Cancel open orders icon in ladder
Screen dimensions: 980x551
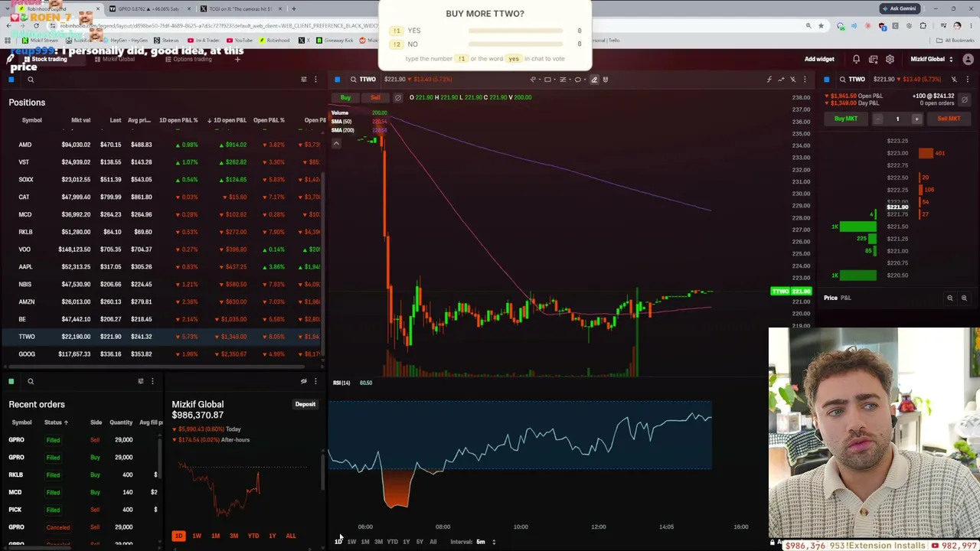point(964,100)
